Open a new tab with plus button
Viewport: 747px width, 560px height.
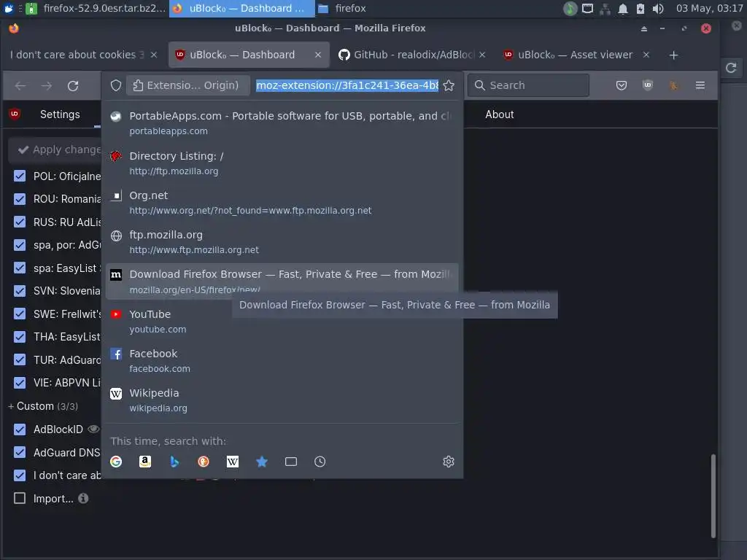point(673,55)
